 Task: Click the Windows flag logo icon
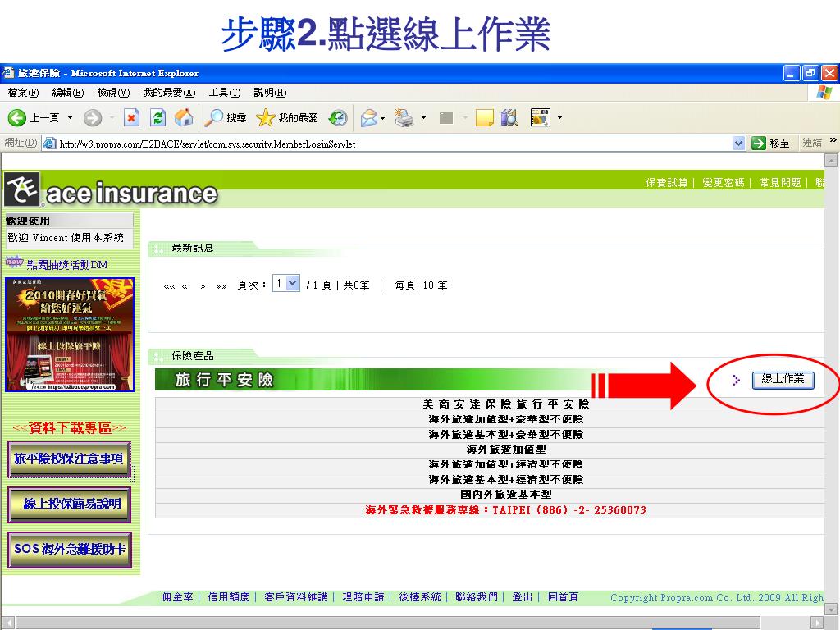click(825, 92)
